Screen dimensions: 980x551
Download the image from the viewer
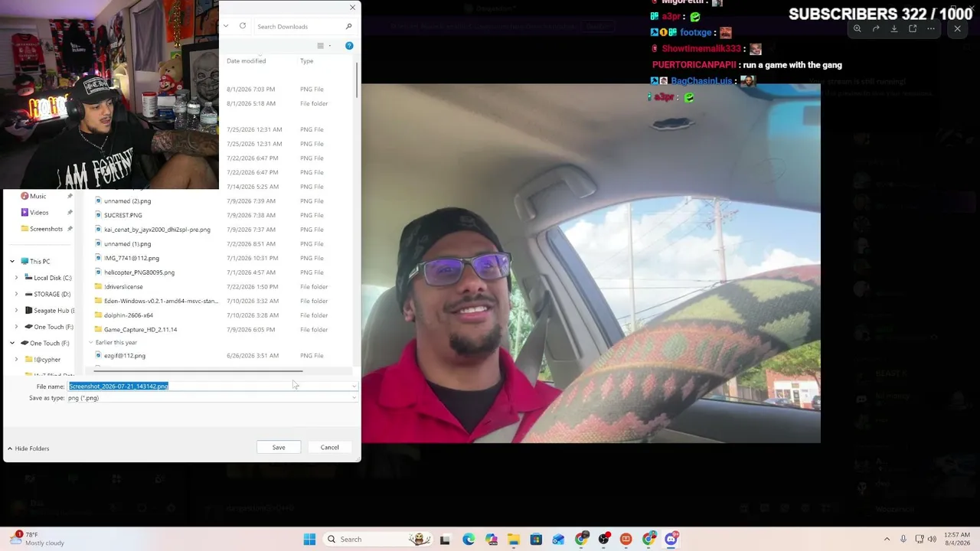894,29
